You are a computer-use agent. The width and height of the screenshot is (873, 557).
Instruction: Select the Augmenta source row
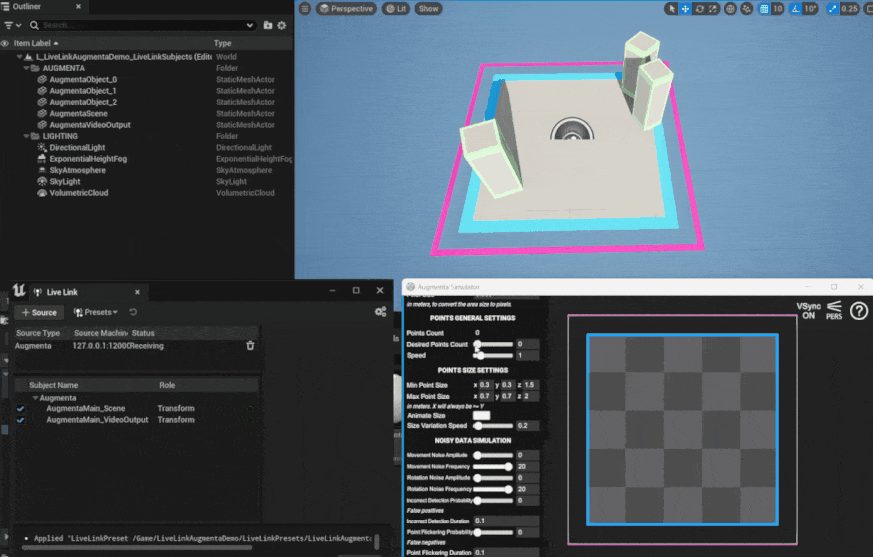tap(135, 346)
